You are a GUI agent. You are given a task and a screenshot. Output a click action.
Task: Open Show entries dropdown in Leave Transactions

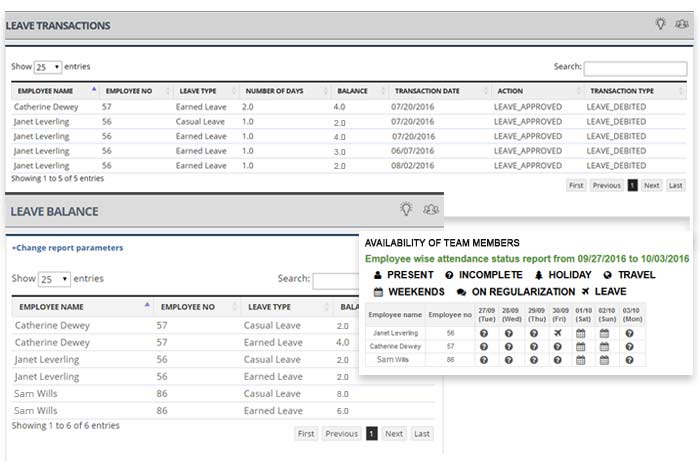[x=48, y=67]
